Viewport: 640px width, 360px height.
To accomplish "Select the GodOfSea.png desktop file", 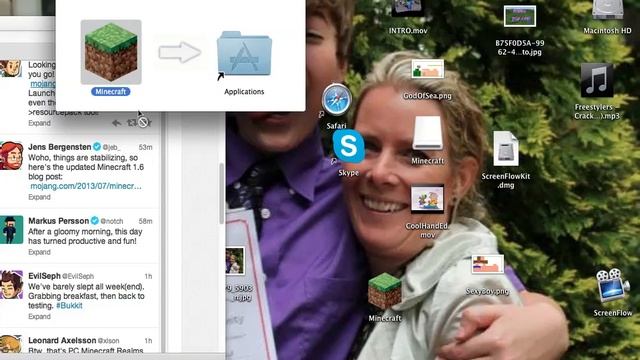I will click(428, 69).
